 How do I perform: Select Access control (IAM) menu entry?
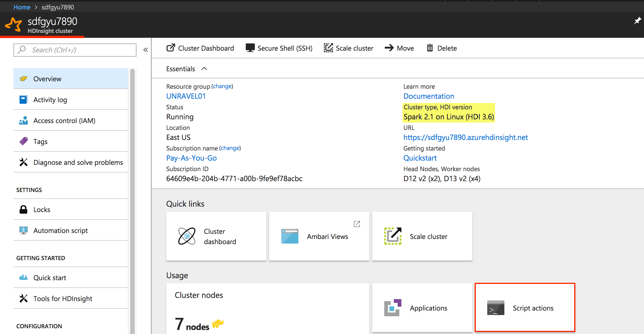[71, 120]
